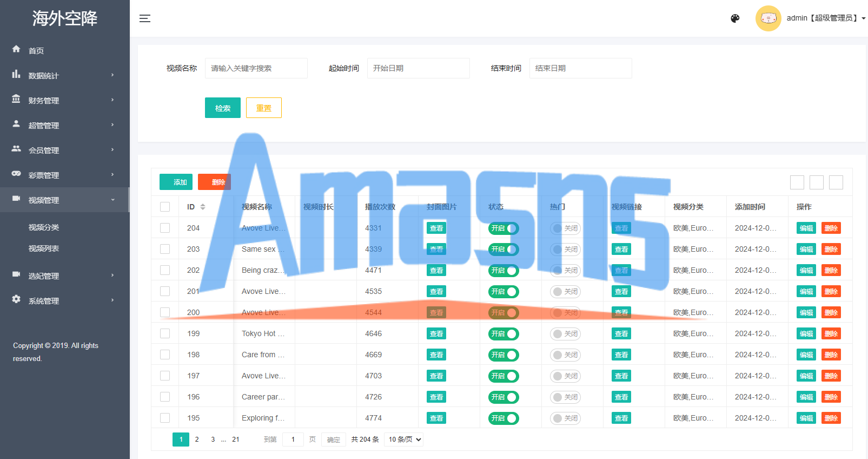Image resolution: width=868 pixels, height=459 pixels.
Task: Expand the 会员管理 menu chevron
Action: 112,149
